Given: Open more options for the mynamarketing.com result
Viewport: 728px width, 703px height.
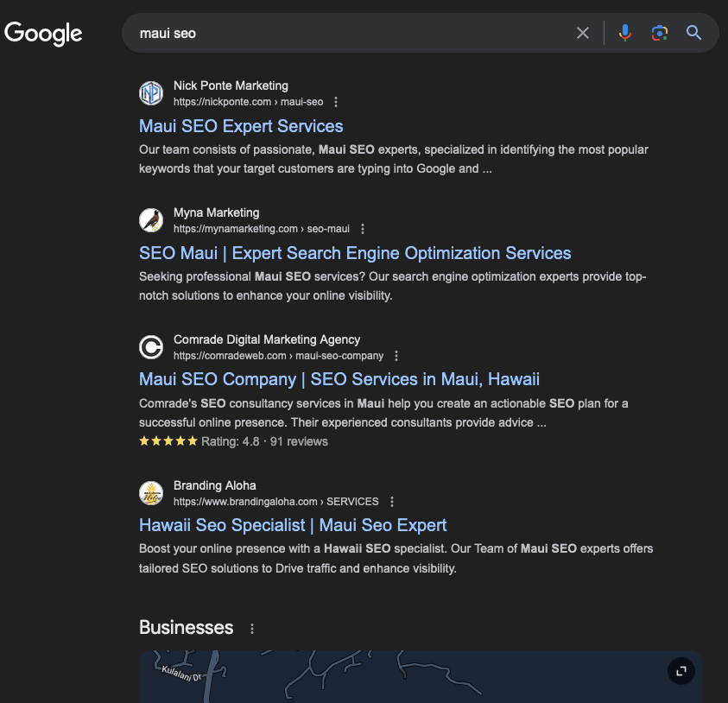Looking at the screenshot, I should (x=363, y=229).
